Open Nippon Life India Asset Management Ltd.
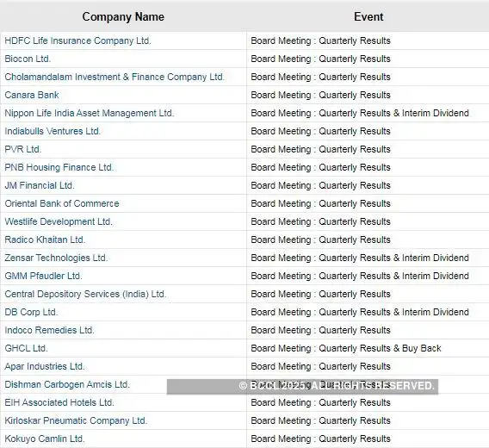 coord(90,114)
